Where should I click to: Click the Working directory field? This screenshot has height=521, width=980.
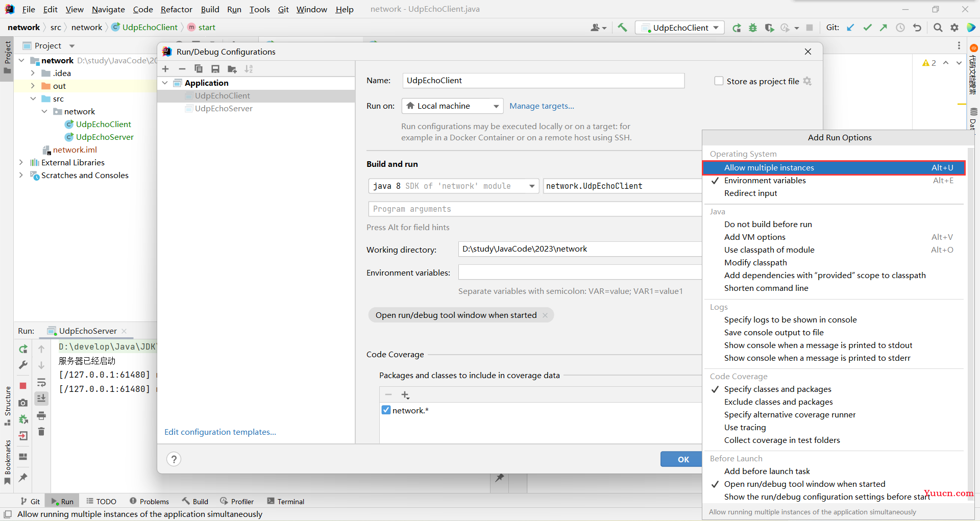[580, 249]
